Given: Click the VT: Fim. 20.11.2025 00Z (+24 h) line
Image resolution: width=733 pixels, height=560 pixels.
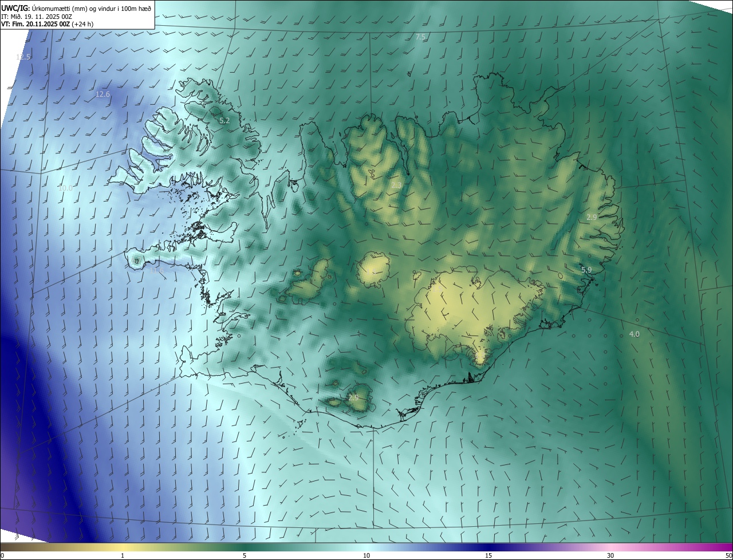Looking at the screenshot, I should coord(47,24).
